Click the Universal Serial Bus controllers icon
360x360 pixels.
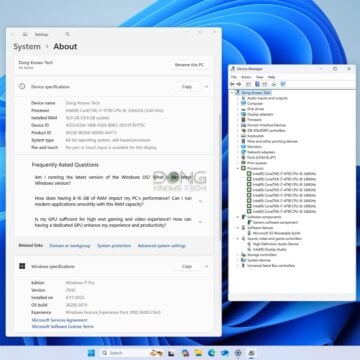coord(244,266)
